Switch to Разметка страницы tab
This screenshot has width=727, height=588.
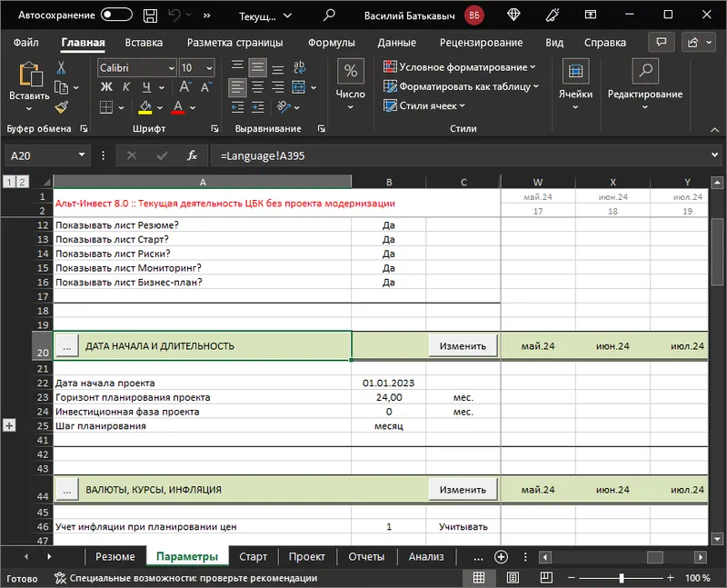click(x=235, y=43)
